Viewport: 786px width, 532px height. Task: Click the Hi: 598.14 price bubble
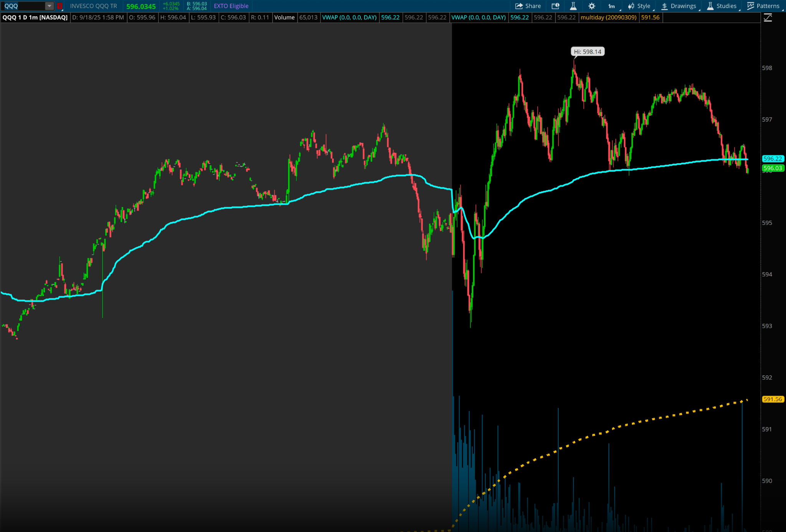point(588,51)
